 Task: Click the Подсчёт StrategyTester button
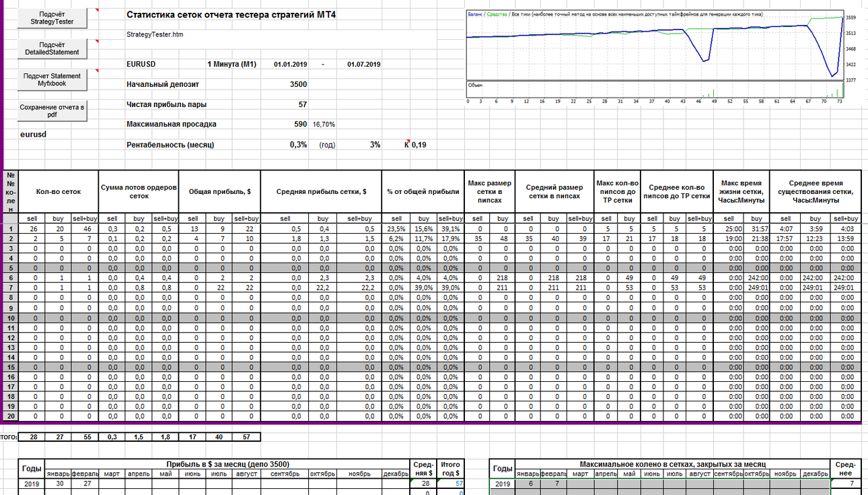[53, 18]
